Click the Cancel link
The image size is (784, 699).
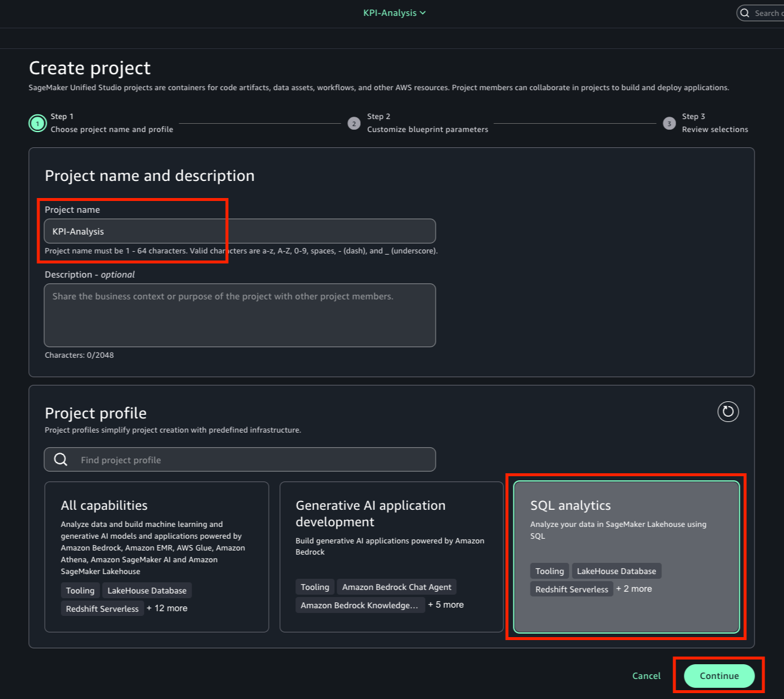(646, 676)
